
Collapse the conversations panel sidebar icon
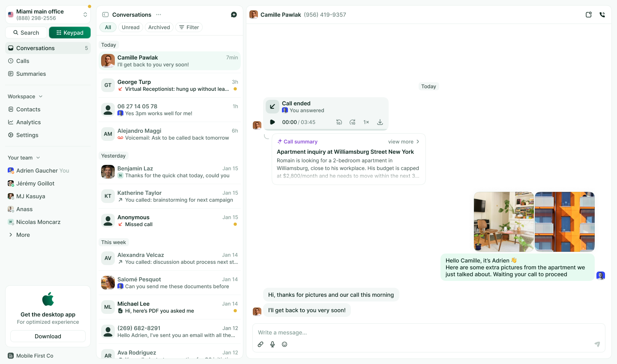point(105,15)
